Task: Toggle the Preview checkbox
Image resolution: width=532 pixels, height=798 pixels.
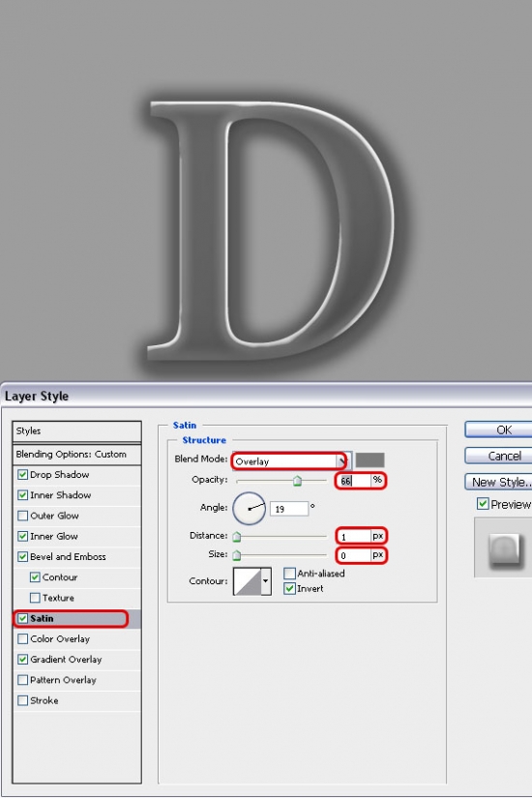Action: point(483,504)
